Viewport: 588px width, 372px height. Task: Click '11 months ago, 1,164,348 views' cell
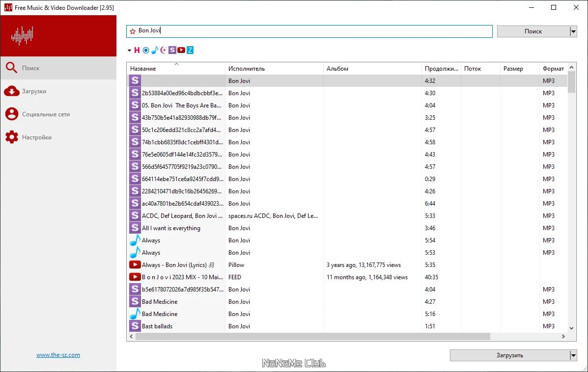[x=367, y=277]
